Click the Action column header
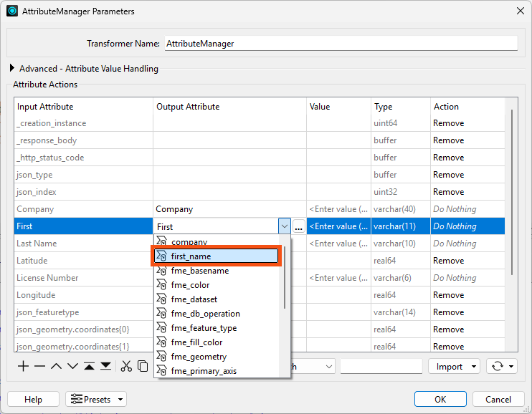The height and width of the screenshot is (414, 532). 467,107
